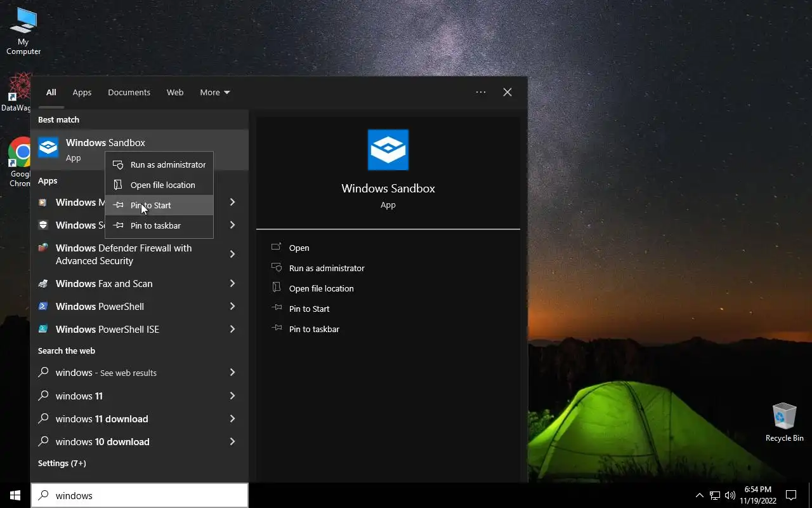Click Open in the preview pane

coord(299,248)
